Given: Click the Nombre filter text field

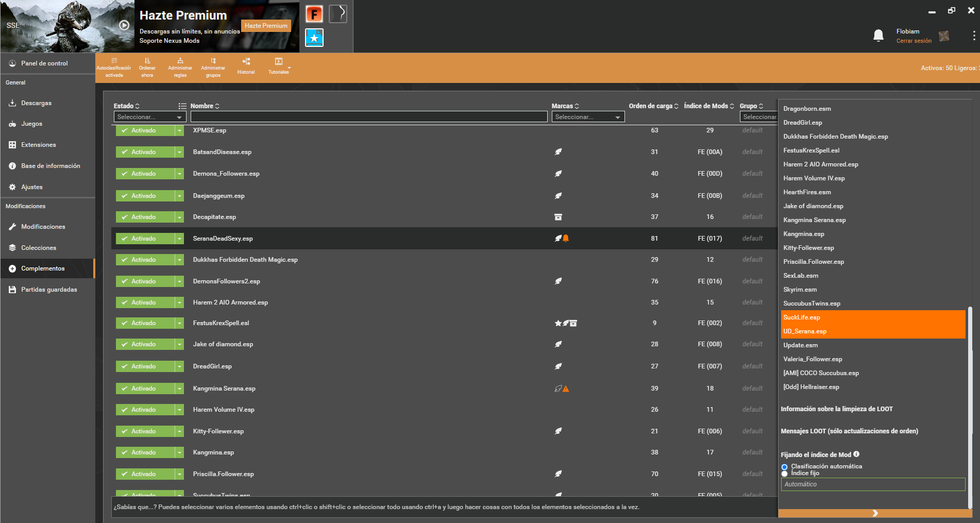Looking at the screenshot, I should [x=369, y=117].
